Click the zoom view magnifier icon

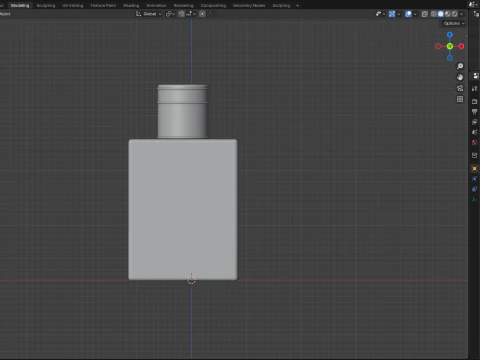pos(460,66)
